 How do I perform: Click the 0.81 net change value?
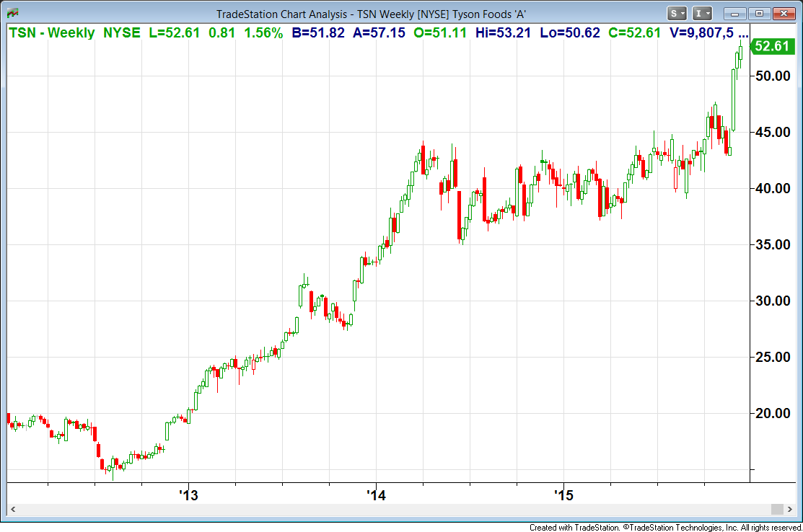[221, 32]
